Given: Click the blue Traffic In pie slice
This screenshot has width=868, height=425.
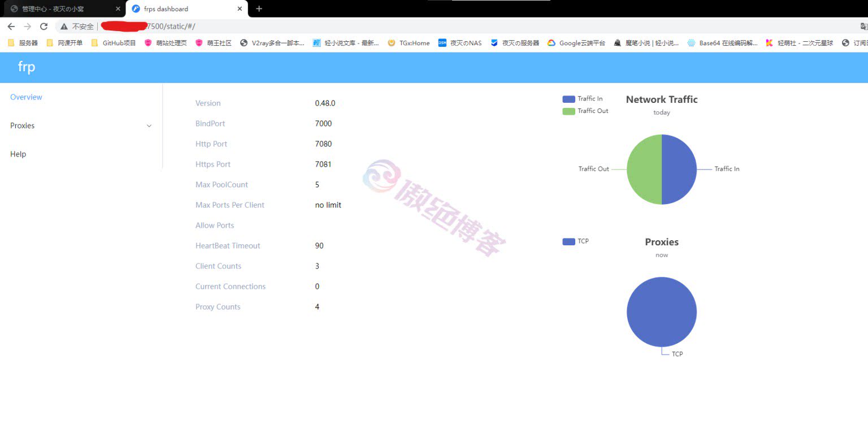Looking at the screenshot, I should tap(679, 170).
